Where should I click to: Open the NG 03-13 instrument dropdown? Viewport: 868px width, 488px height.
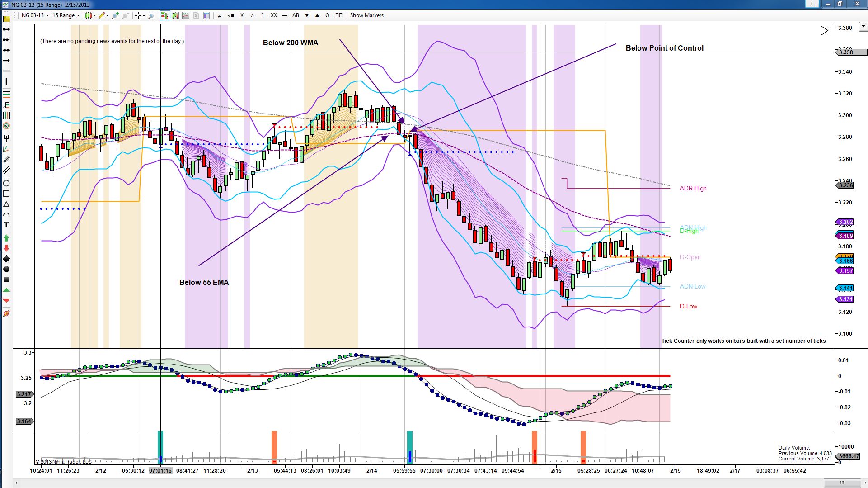(x=35, y=15)
